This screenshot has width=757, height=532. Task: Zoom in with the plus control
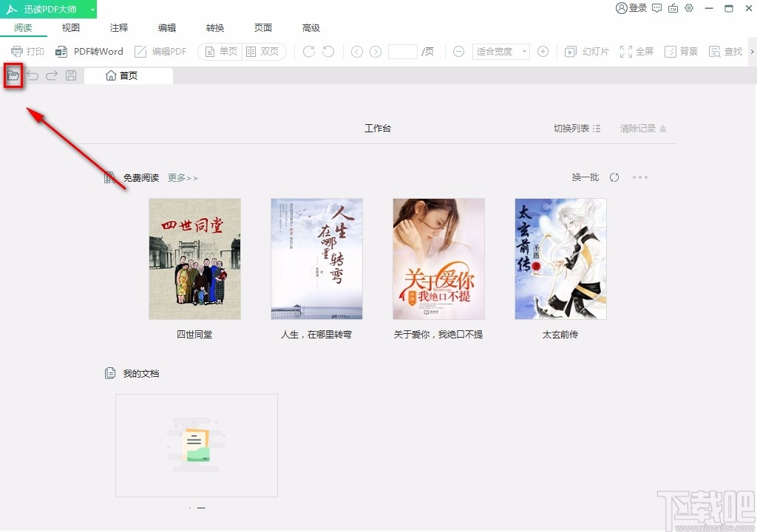[543, 51]
